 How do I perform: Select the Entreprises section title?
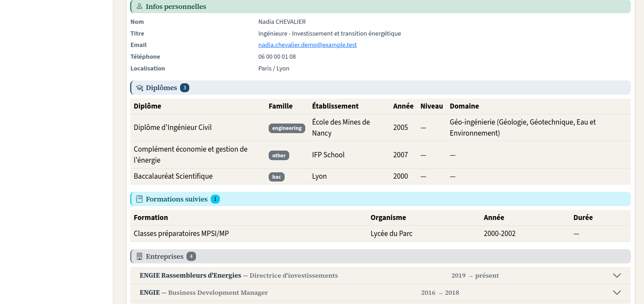tap(164, 256)
